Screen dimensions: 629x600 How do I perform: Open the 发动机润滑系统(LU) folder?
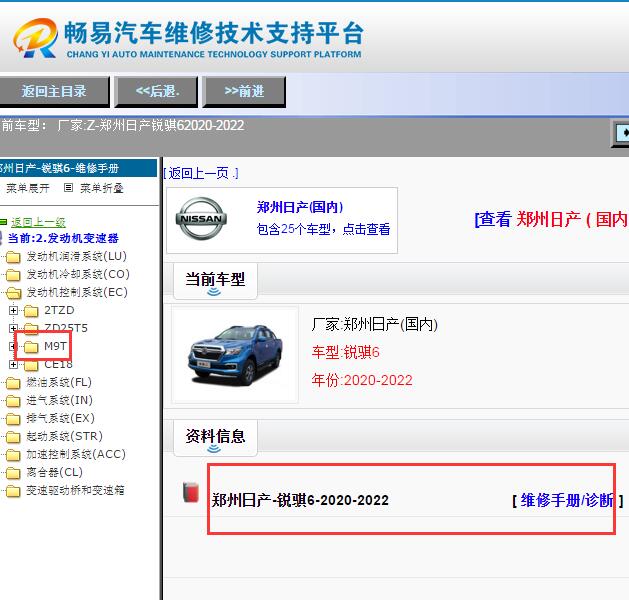tap(76, 256)
